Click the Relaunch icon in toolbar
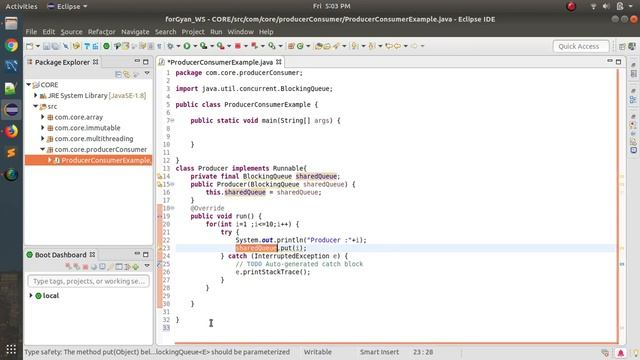Image resolution: width=640 pixels, height=360 pixels. pyautogui.click(x=255, y=46)
